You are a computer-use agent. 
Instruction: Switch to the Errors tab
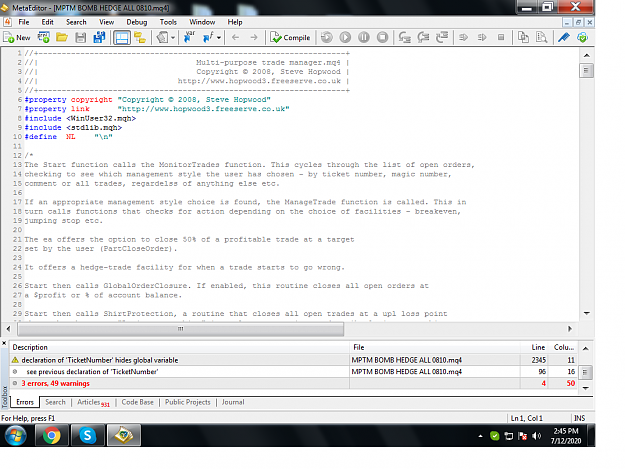tap(25, 402)
